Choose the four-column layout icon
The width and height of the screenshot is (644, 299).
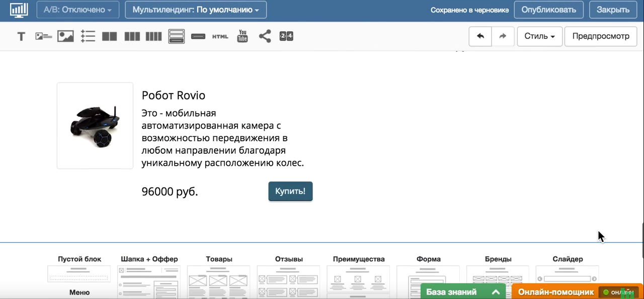pyautogui.click(x=153, y=36)
